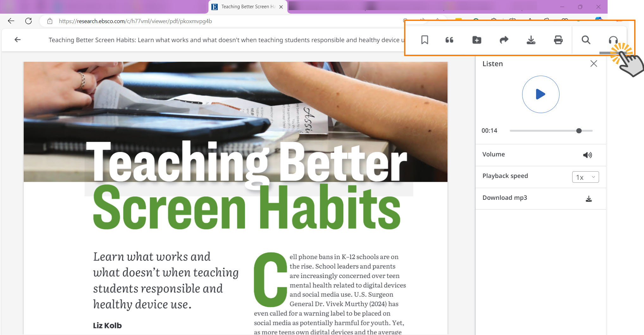Viewport: 644px width, 335px height.
Task: Click the bookmark save icon
Action: [x=425, y=40]
